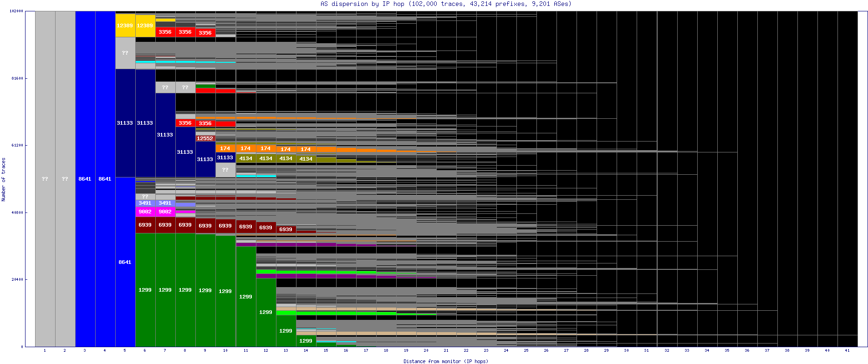Click the yellow 12389 block at hop 6

pyautogui.click(x=145, y=25)
